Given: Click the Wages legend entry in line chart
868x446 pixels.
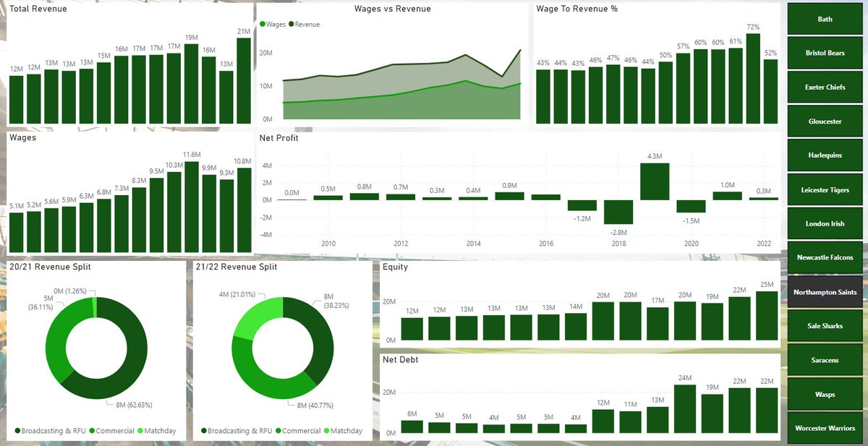Looking at the screenshot, I should [273, 24].
